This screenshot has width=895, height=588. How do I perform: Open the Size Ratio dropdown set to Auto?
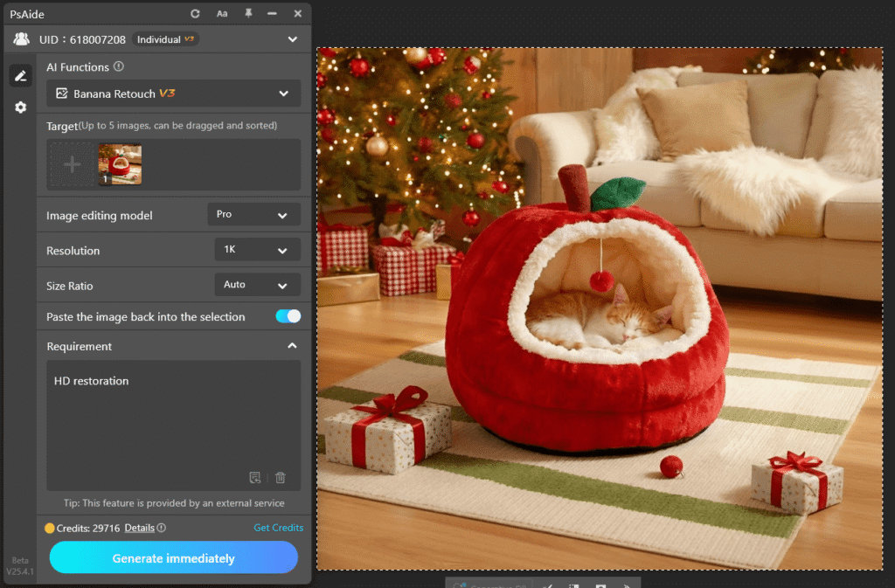click(257, 285)
